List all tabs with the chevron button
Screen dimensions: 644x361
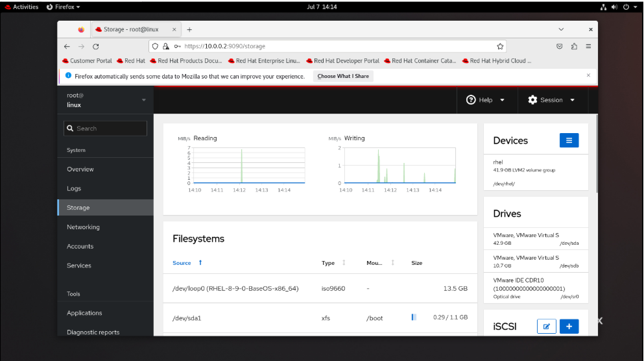561,30
